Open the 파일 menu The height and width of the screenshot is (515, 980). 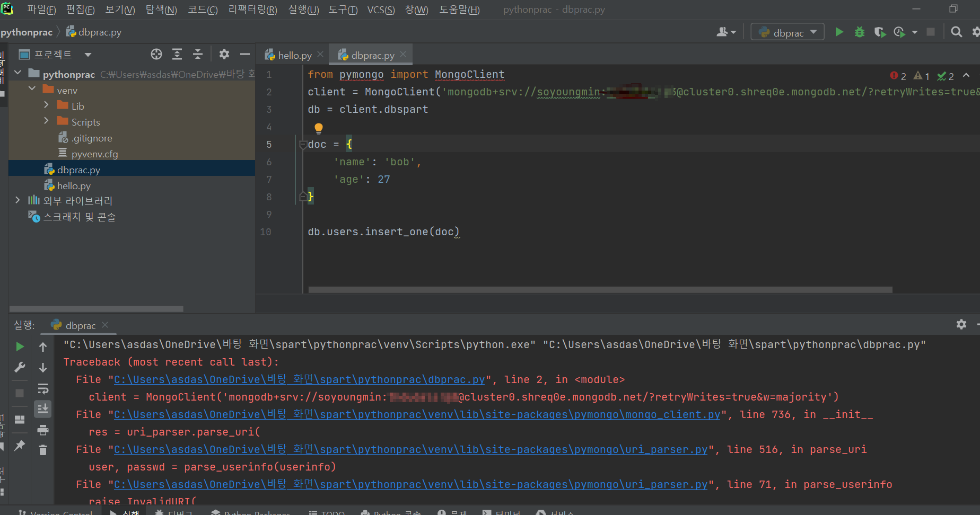tap(41, 10)
